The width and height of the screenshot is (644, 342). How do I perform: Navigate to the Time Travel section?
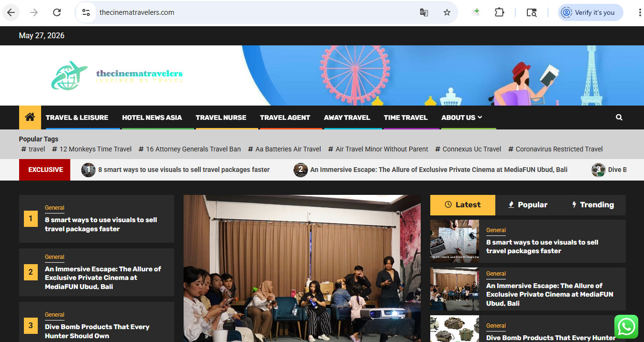(405, 118)
